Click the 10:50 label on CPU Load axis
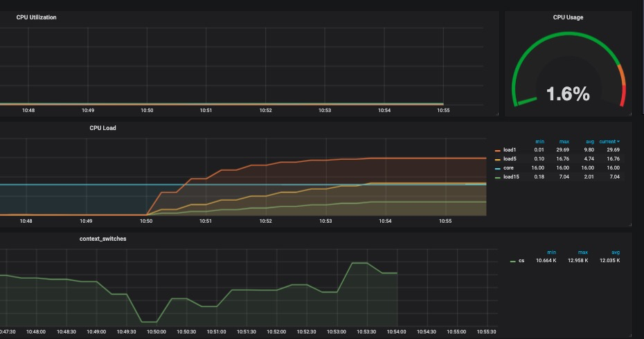 pyautogui.click(x=146, y=221)
